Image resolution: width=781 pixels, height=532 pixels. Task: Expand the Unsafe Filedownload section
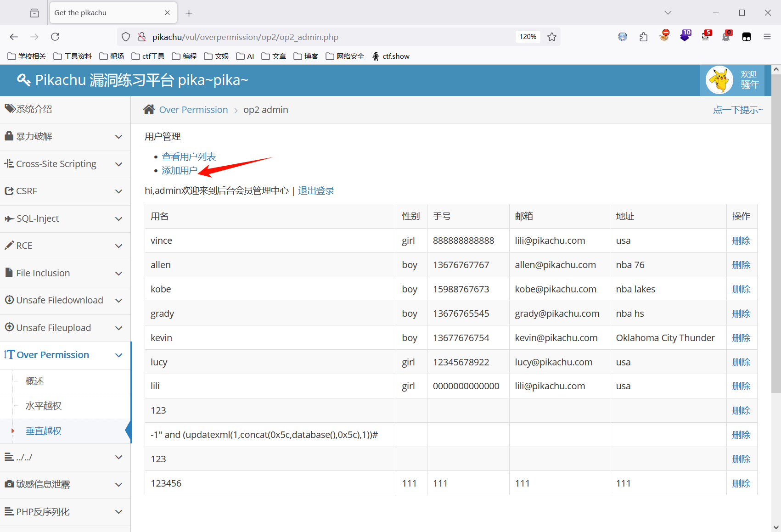(x=65, y=300)
